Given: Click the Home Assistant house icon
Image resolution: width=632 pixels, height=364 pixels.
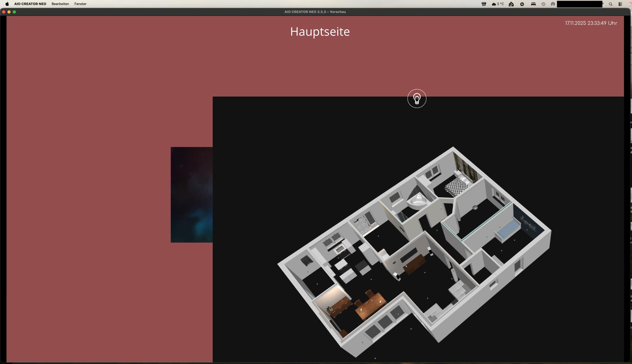Looking at the screenshot, I should tap(511, 4).
